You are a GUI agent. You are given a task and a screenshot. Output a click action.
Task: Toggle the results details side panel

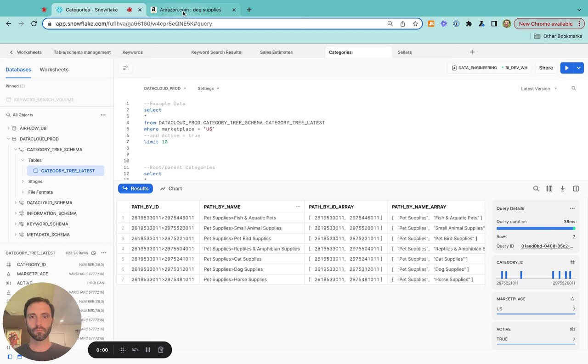coord(576,189)
